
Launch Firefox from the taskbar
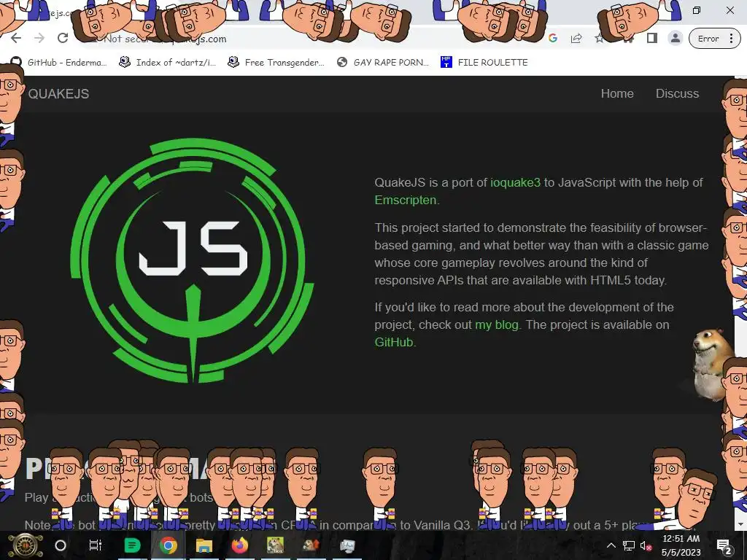click(x=239, y=545)
